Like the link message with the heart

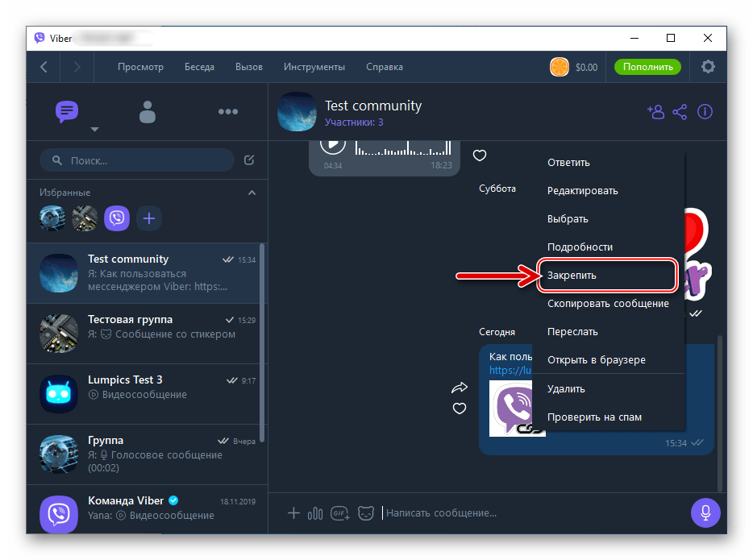[460, 409]
